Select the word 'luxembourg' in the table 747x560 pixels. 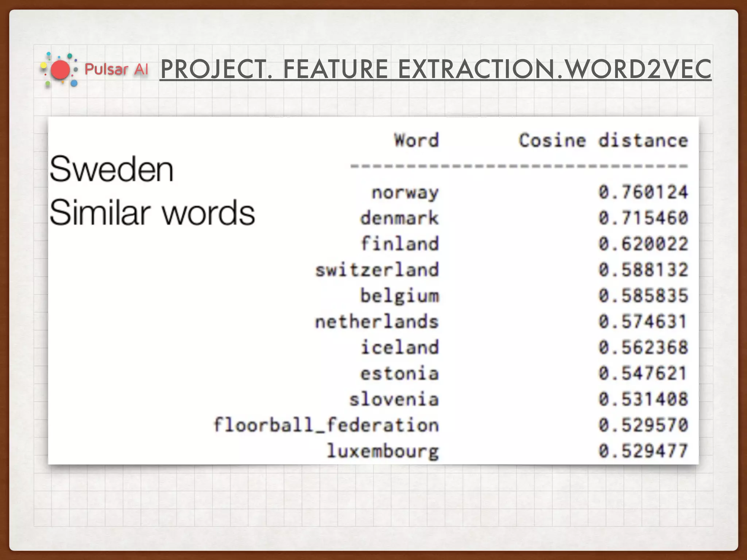point(383,451)
